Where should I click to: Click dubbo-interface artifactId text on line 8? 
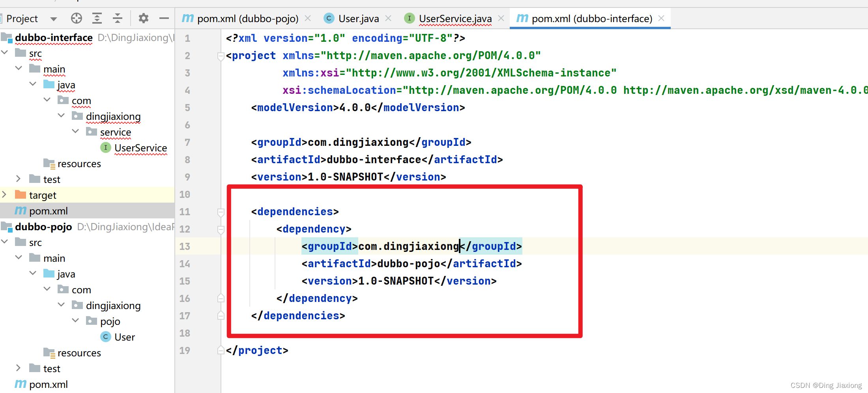(x=374, y=160)
